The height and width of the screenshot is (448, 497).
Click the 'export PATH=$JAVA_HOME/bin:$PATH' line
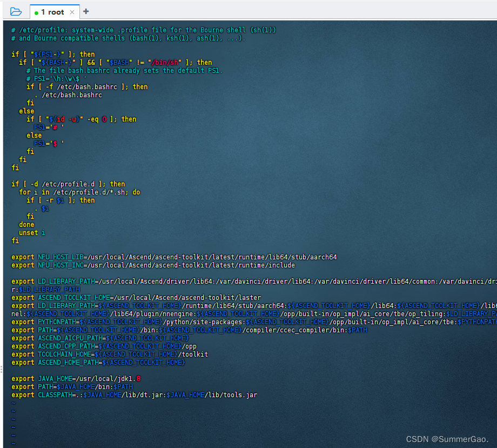[x=72, y=387]
